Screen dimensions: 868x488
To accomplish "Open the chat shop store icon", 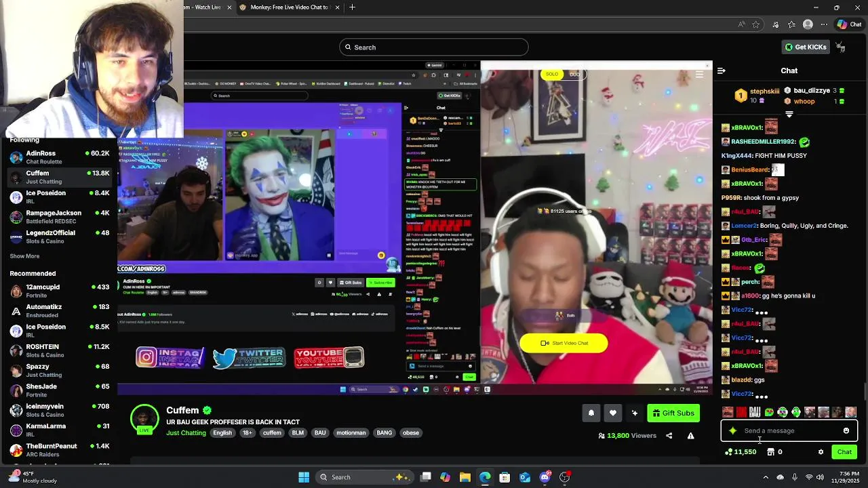I will point(770,452).
